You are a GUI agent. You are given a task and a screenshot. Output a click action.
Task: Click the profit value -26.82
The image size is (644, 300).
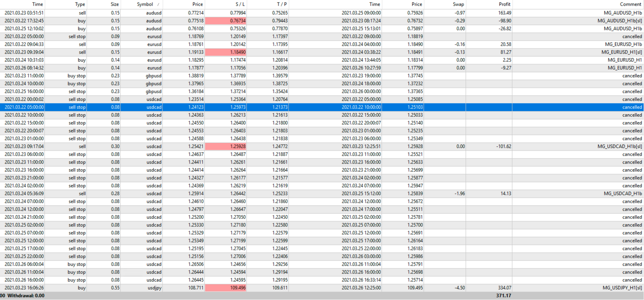click(505, 29)
